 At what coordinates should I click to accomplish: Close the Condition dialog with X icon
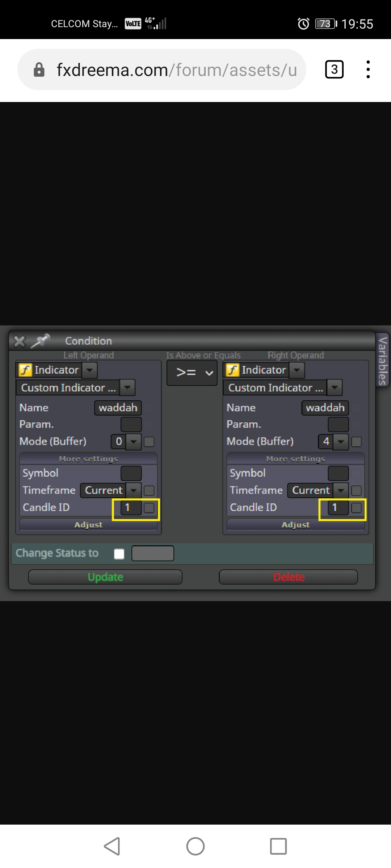click(20, 341)
